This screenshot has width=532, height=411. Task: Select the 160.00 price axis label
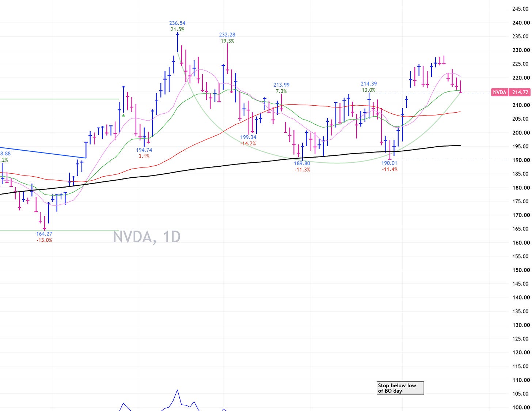[x=521, y=242]
